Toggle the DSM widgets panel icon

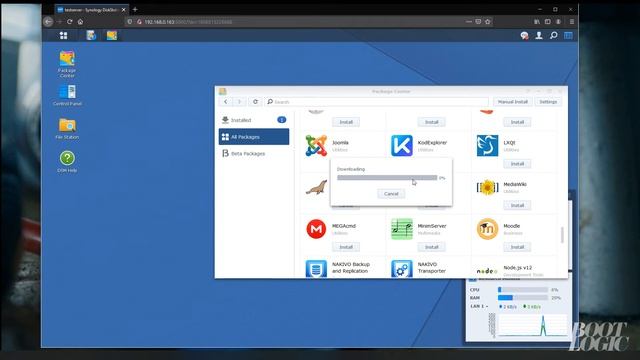tap(568, 36)
